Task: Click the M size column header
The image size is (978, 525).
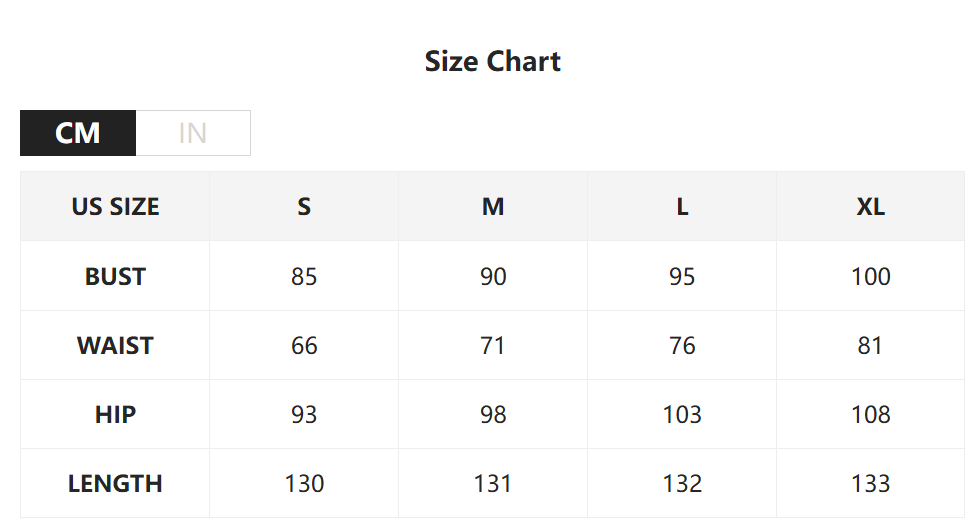Action: [x=493, y=207]
